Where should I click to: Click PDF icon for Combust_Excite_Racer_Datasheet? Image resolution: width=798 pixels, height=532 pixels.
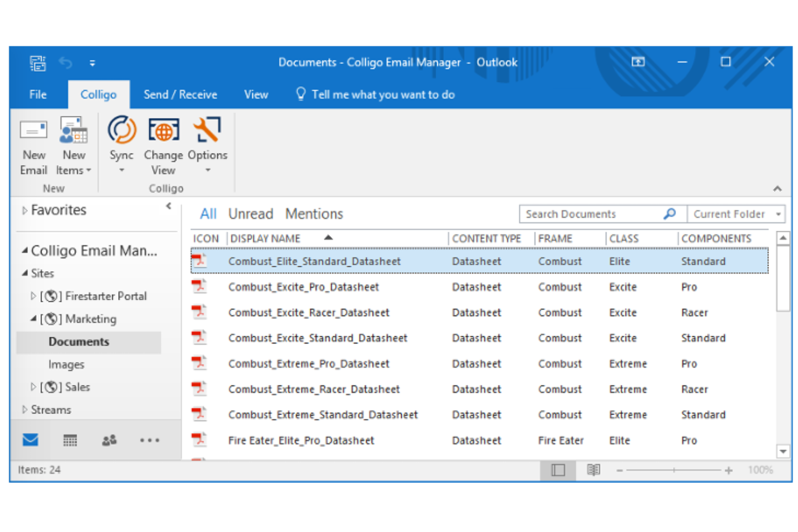tap(200, 312)
